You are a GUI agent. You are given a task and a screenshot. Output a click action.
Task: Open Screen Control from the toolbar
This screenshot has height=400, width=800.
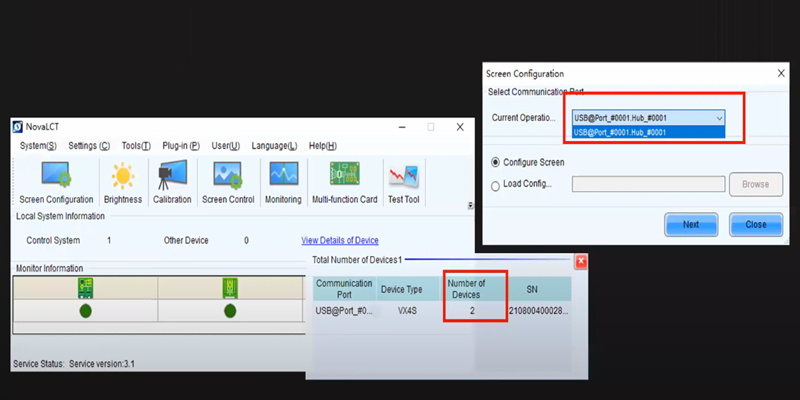click(x=228, y=180)
